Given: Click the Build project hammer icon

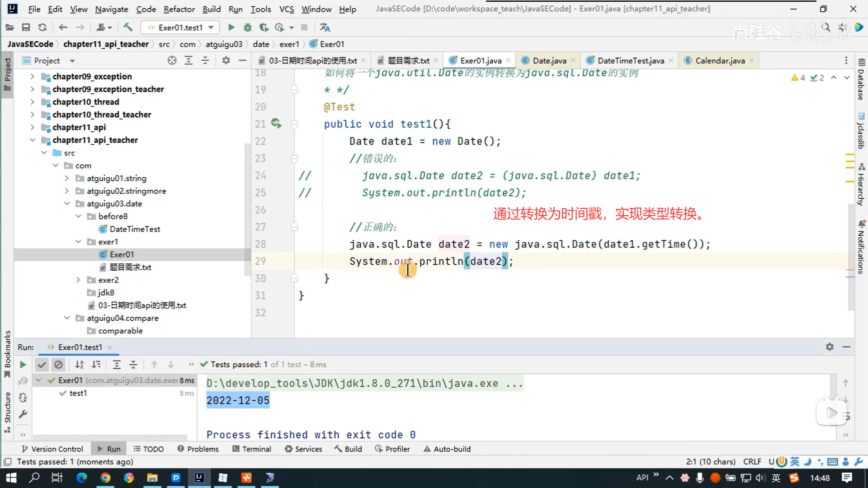Looking at the screenshot, I should [x=128, y=28].
